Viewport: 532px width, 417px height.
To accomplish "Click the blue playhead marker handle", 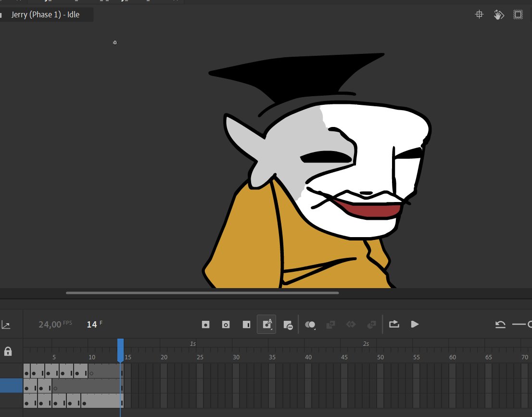I will tap(120, 350).
